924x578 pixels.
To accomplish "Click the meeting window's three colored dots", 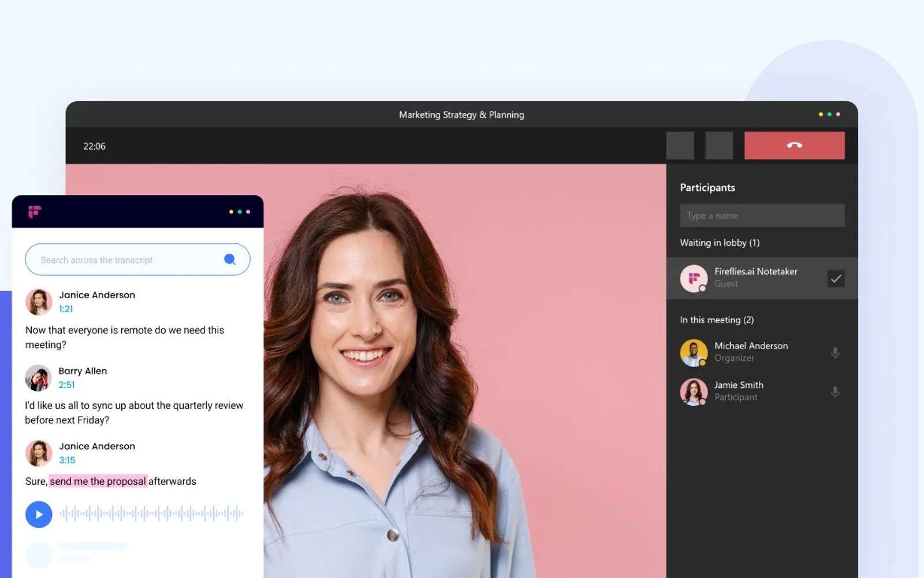I will (x=829, y=114).
